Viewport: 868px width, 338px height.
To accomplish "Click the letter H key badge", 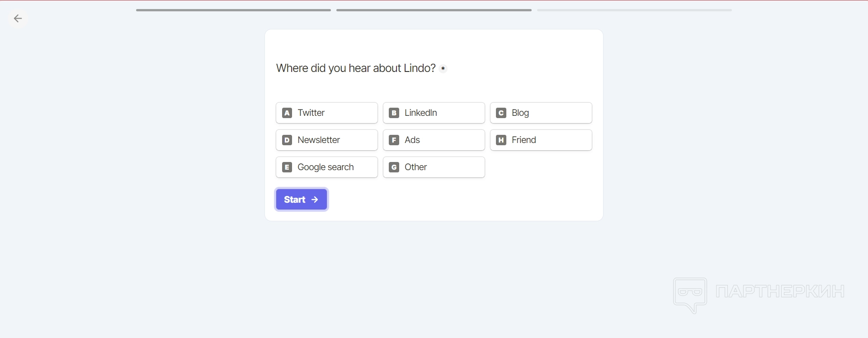I will [x=501, y=140].
